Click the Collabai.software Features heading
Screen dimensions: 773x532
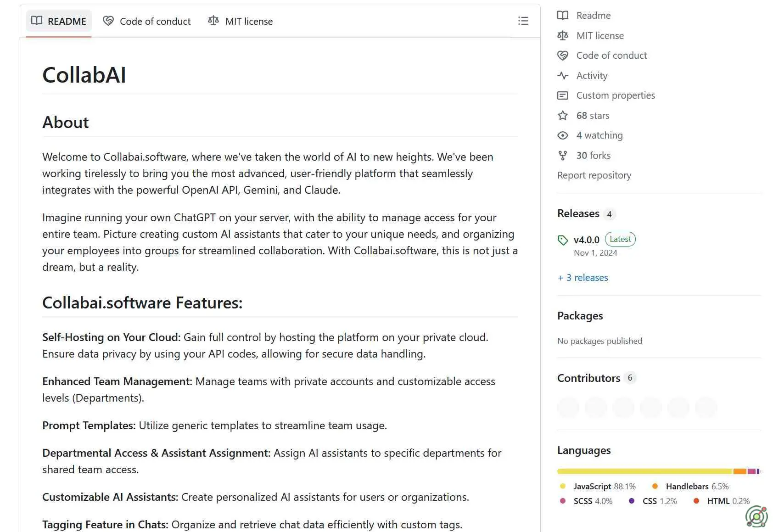(x=142, y=302)
